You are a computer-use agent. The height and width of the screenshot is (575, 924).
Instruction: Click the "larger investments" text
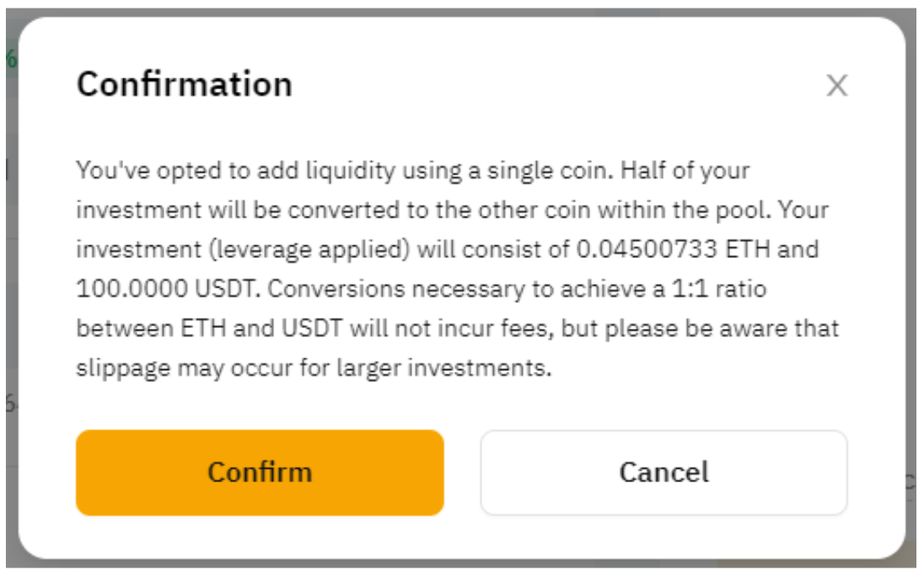click(x=451, y=368)
